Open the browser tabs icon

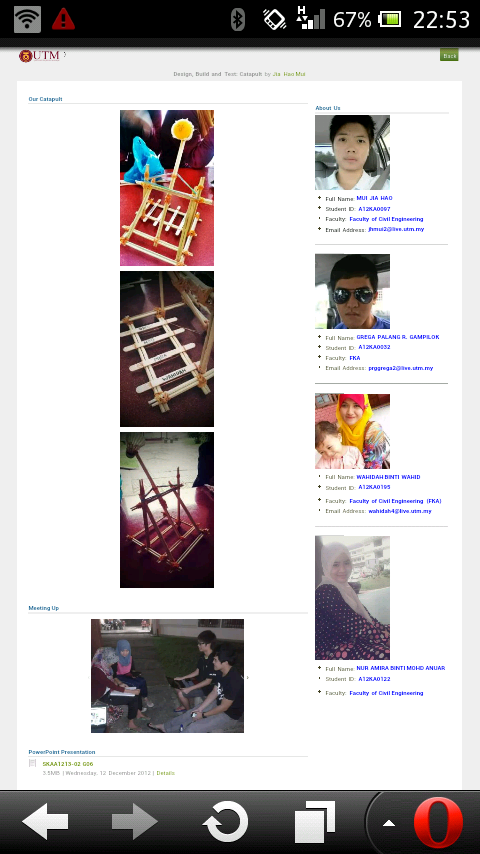pyautogui.click(x=314, y=821)
